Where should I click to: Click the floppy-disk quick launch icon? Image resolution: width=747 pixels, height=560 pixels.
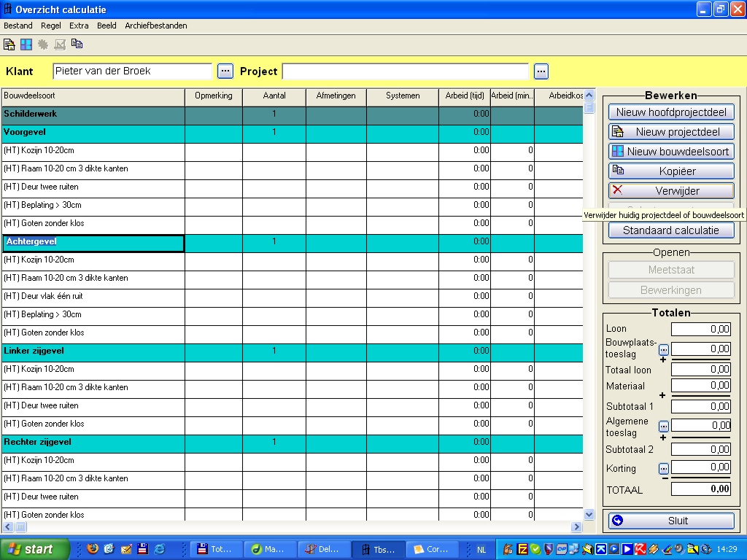pos(142,549)
